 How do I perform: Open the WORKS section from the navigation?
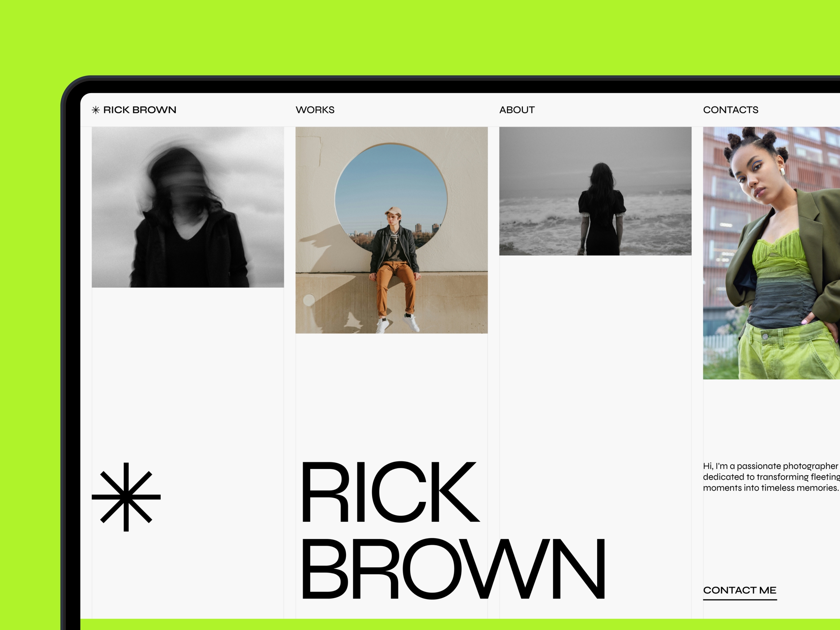click(315, 110)
